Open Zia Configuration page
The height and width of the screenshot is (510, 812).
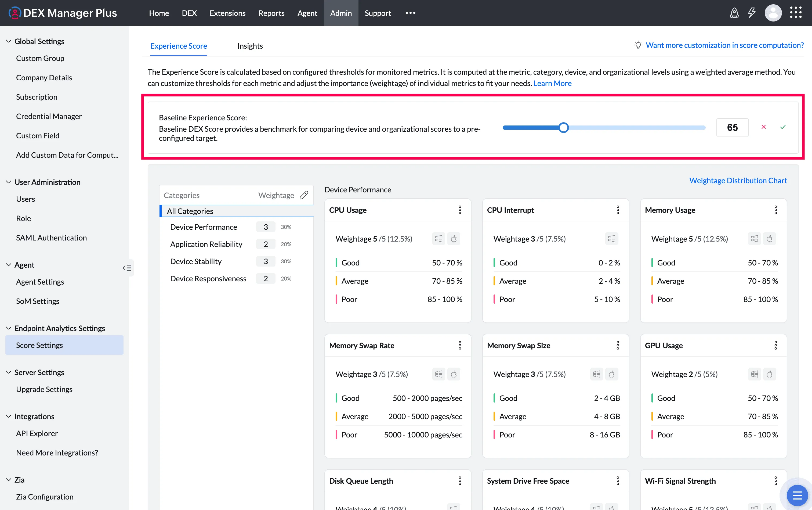pyautogui.click(x=45, y=497)
